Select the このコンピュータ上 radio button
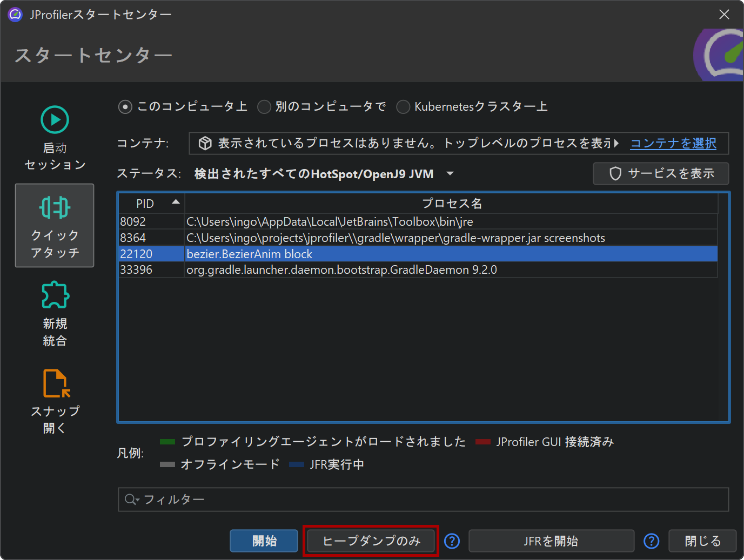Screen dimensions: 744x560 [x=125, y=107]
